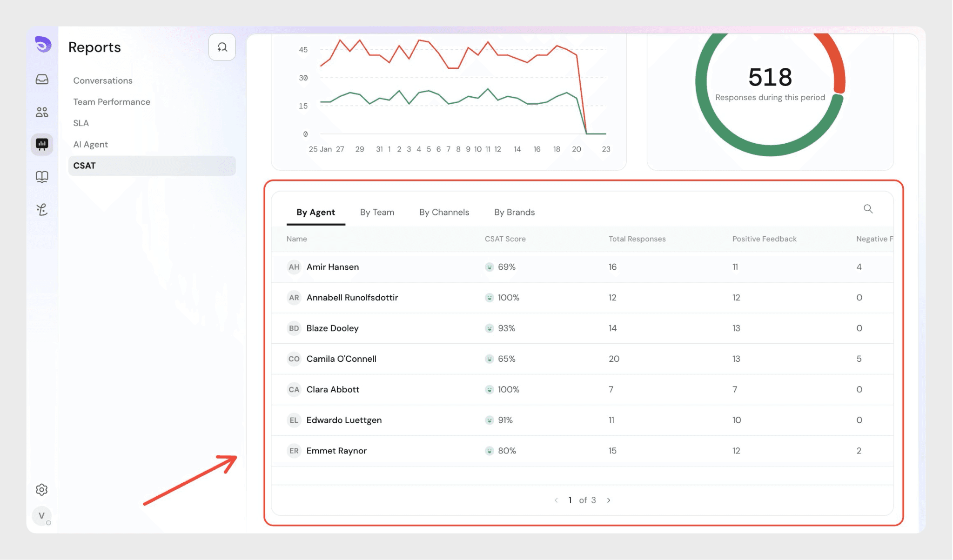Go to previous page of agent table
The width and height of the screenshot is (953, 560).
[x=556, y=500]
